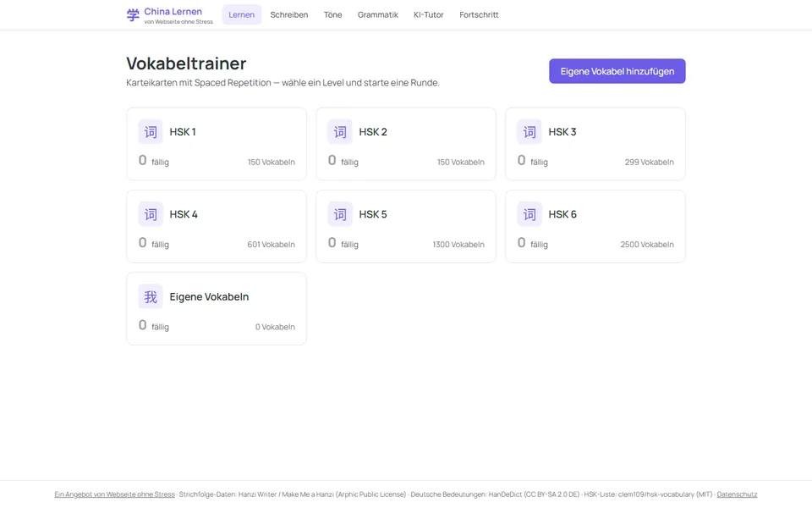Click the 150 Vokabeln count in HSK 1

pos(272,163)
